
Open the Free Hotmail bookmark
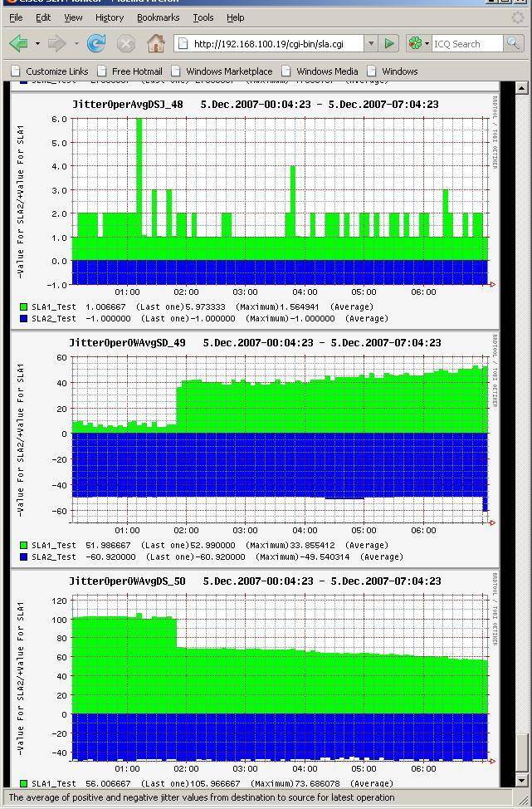(x=137, y=71)
